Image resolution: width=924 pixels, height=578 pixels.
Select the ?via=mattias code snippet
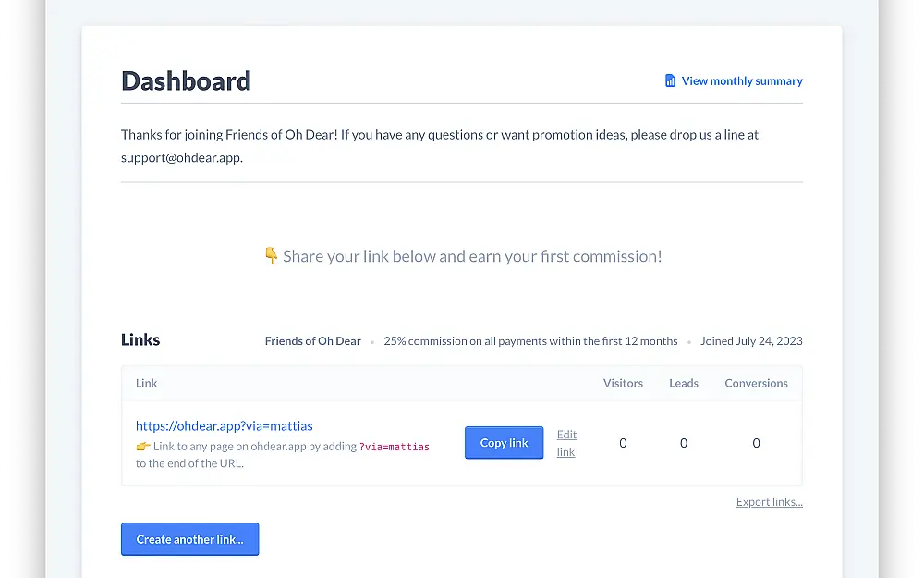395,447
